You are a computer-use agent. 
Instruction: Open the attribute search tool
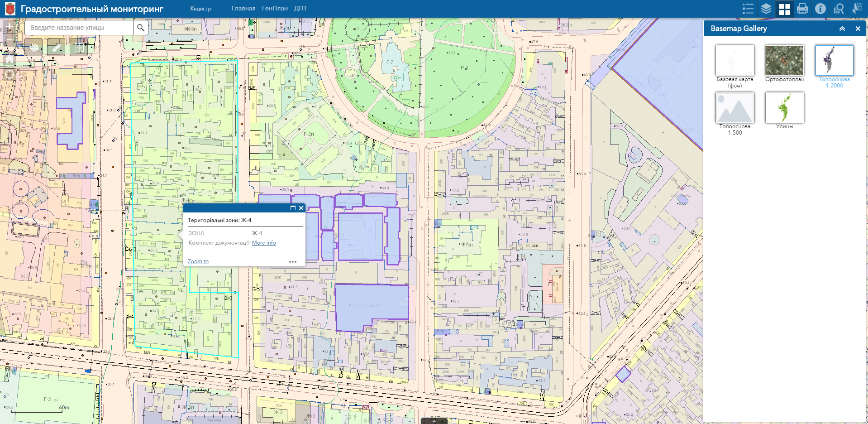coord(839,8)
